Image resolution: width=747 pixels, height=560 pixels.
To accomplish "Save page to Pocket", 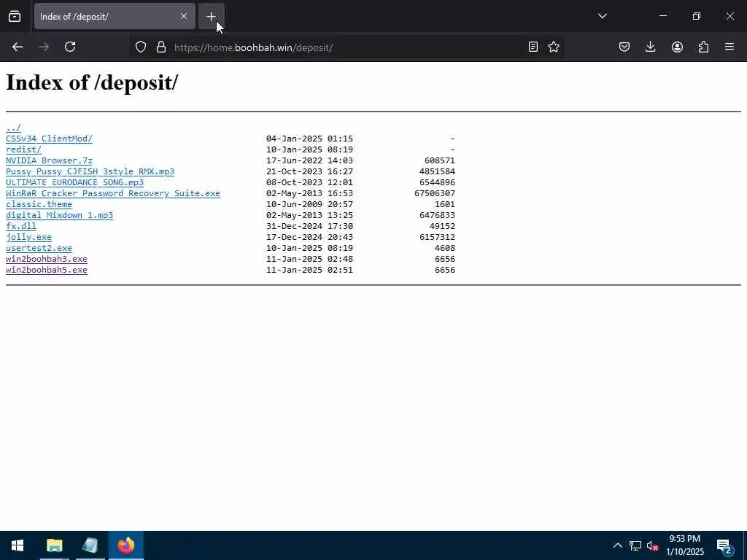I will point(624,47).
